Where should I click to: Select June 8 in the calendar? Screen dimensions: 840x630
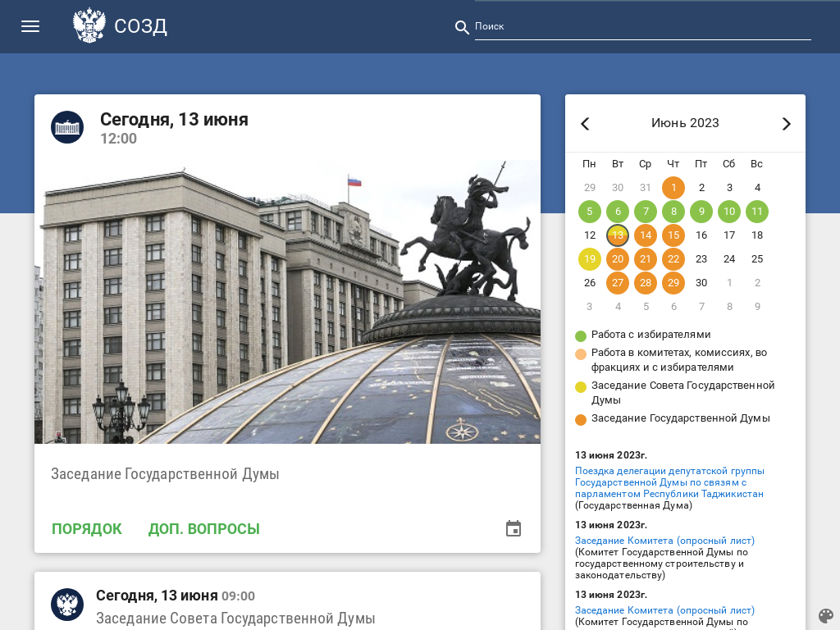[x=673, y=211]
